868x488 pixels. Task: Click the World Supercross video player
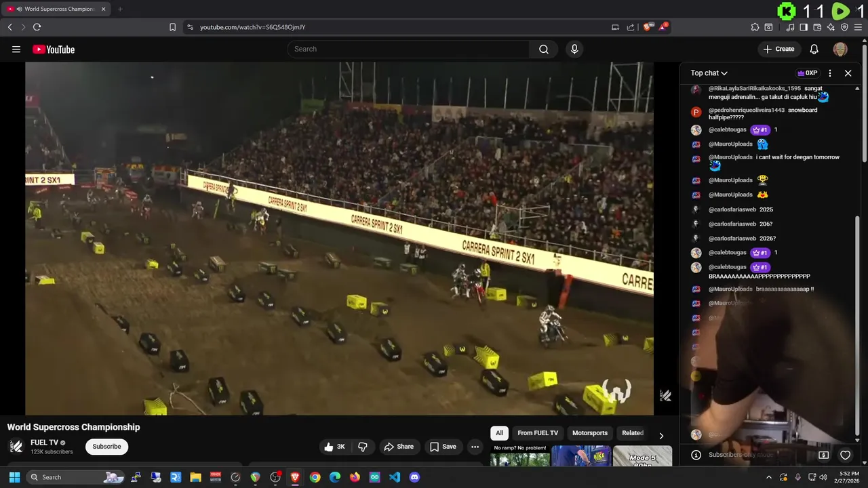pos(339,238)
